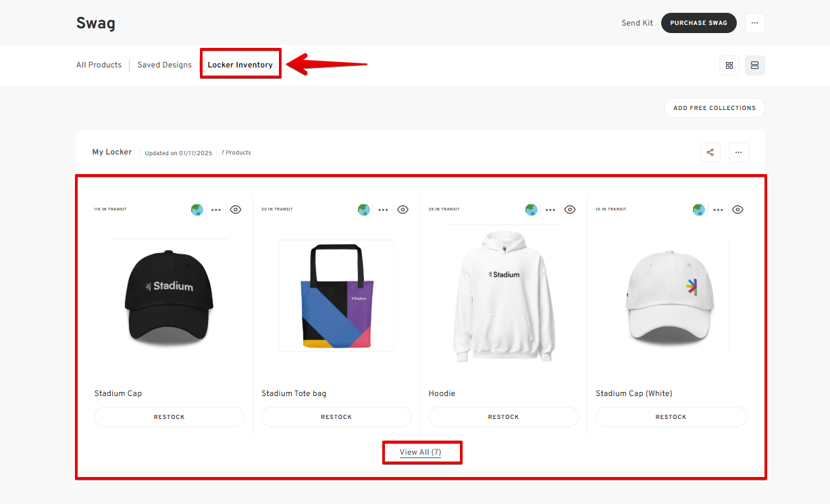The image size is (830, 504).
Task: Click the View All (7) link
Action: [x=420, y=452]
